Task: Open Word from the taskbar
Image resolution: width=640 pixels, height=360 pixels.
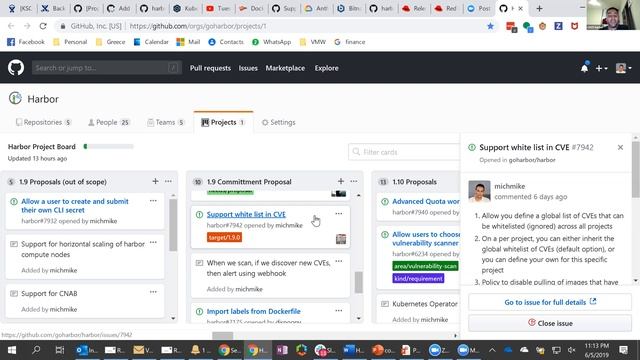Action: coord(353,350)
